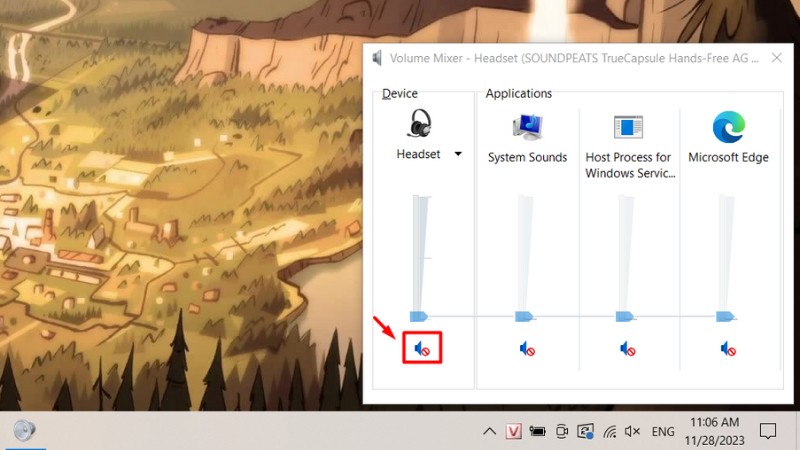Click the Headset volume slider thumb
The width and height of the screenshot is (800, 450).
(419, 317)
